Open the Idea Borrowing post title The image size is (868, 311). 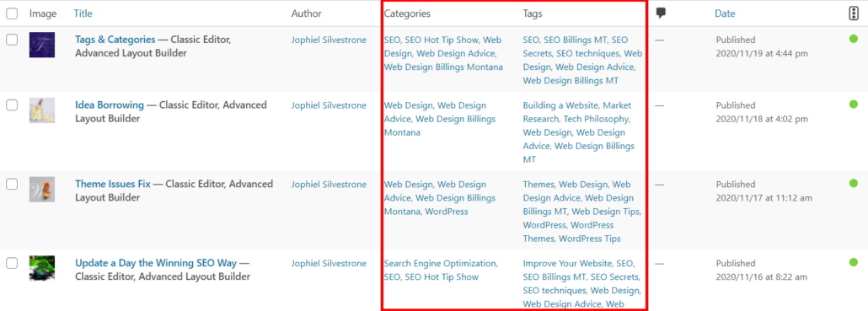(110, 105)
